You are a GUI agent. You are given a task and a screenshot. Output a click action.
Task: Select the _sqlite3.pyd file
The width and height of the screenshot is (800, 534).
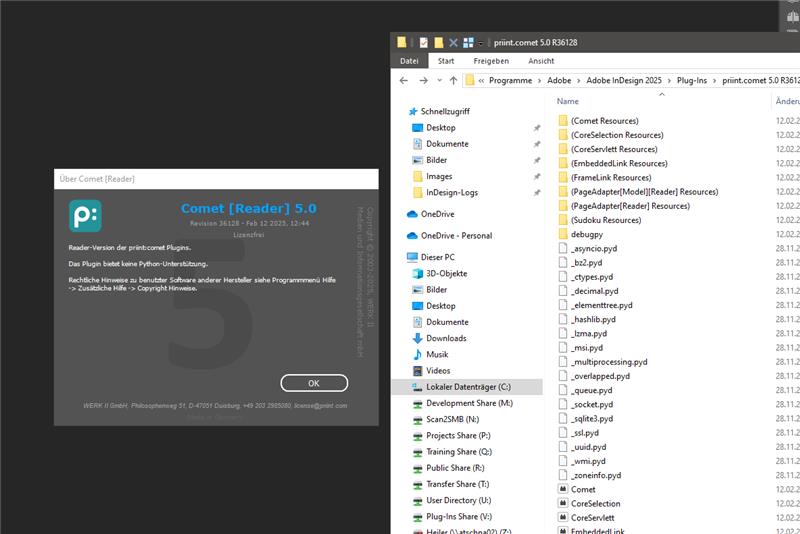(x=592, y=419)
